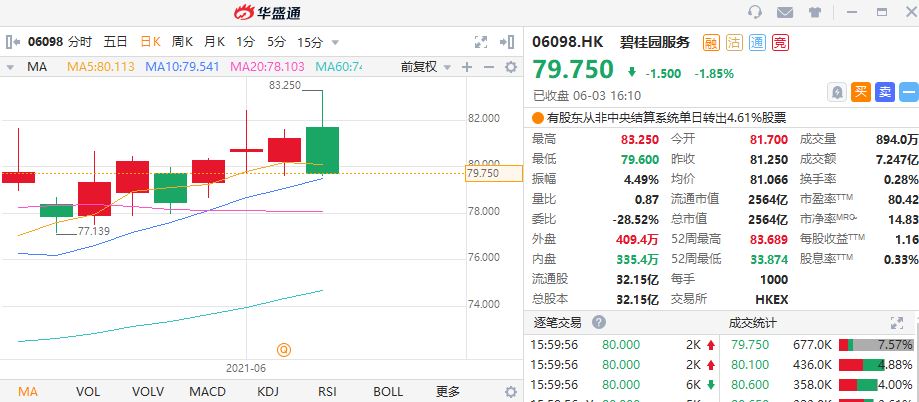919x402 pixels.
Task: Click 市盈率TTM value 80.42
Action: click(903, 199)
